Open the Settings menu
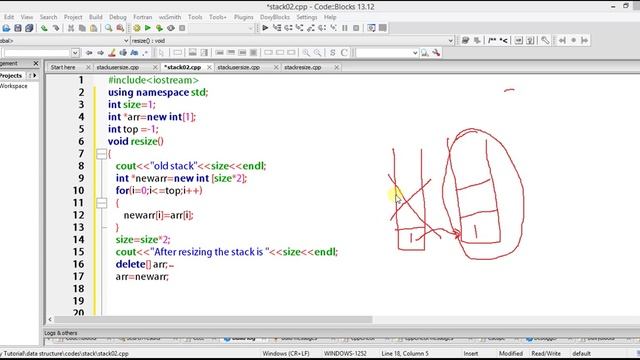The width and height of the screenshot is (640, 360). pos(307,17)
